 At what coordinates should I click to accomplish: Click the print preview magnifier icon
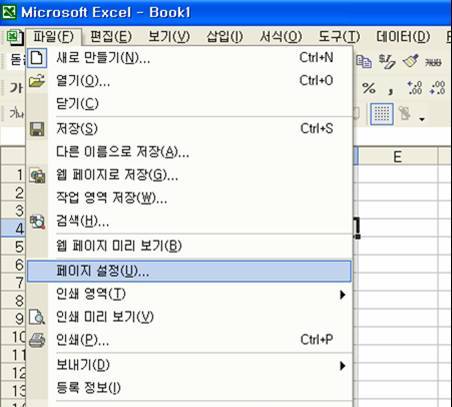tap(37, 317)
